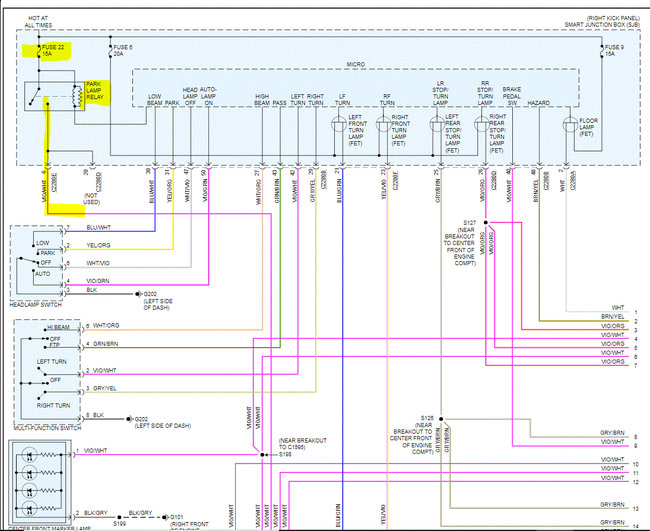Select the 'PASS' micro input label

[280, 103]
